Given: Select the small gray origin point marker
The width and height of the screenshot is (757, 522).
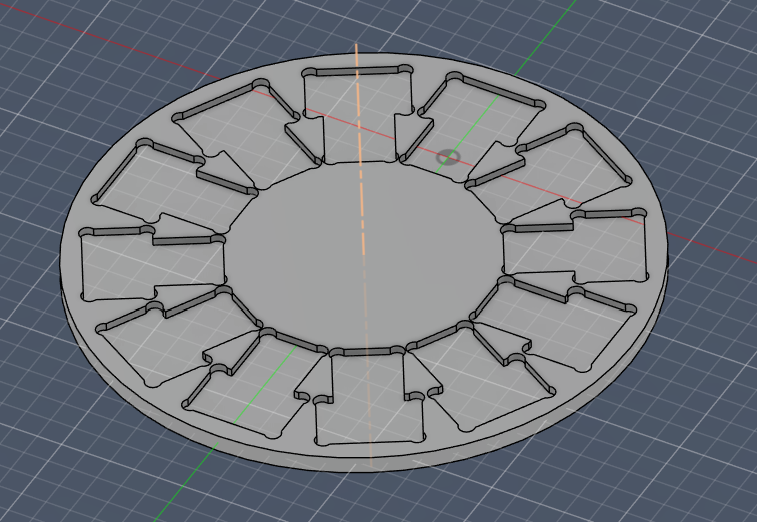Looking at the screenshot, I should (449, 157).
